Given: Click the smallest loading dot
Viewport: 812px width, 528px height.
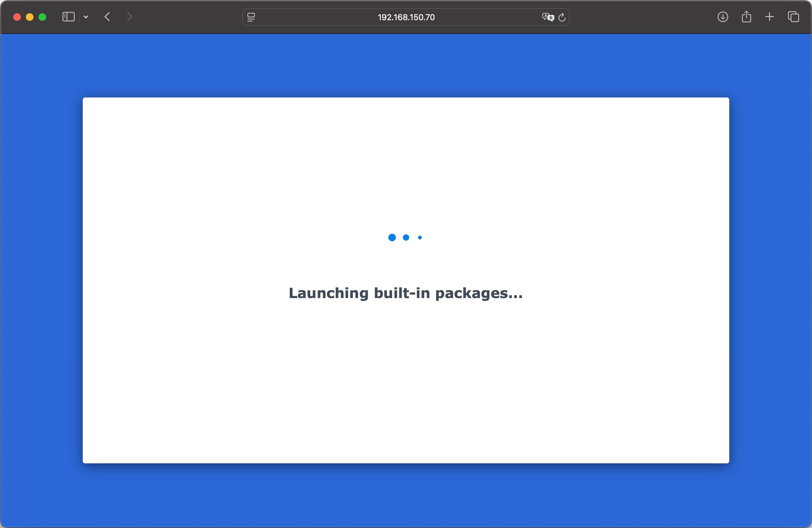Looking at the screenshot, I should click(x=420, y=238).
